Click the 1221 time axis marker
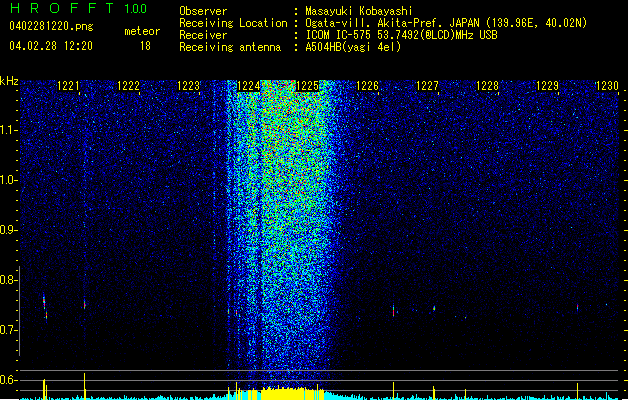This screenshot has height=400, width=629. [69, 86]
